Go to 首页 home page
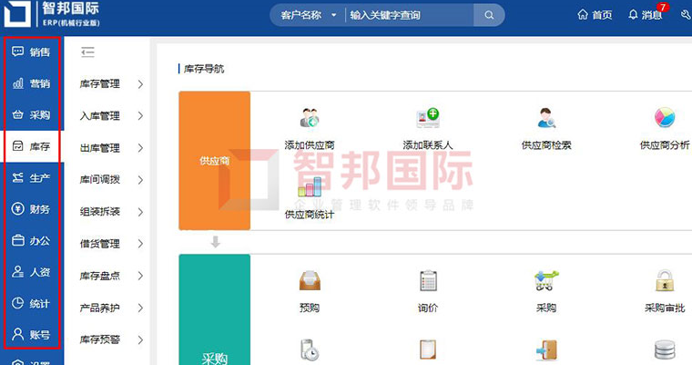This screenshot has width=695, height=381. click(594, 15)
